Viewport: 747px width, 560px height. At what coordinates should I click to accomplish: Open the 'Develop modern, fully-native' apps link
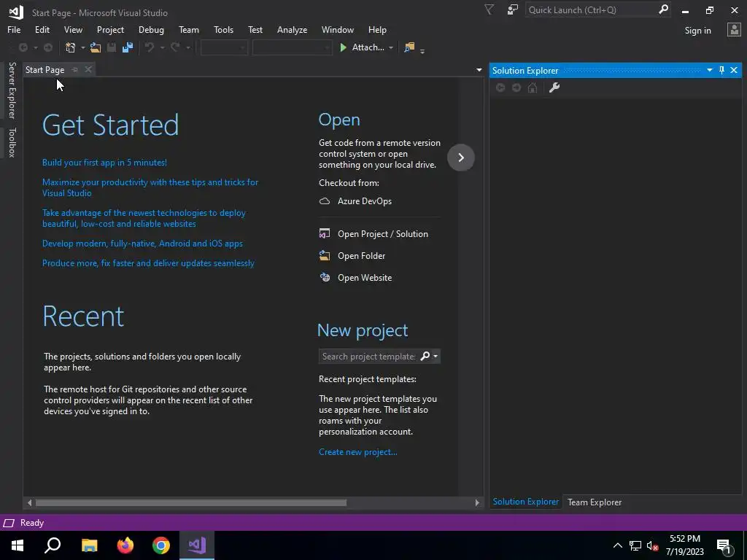pyautogui.click(x=142, y=244)
